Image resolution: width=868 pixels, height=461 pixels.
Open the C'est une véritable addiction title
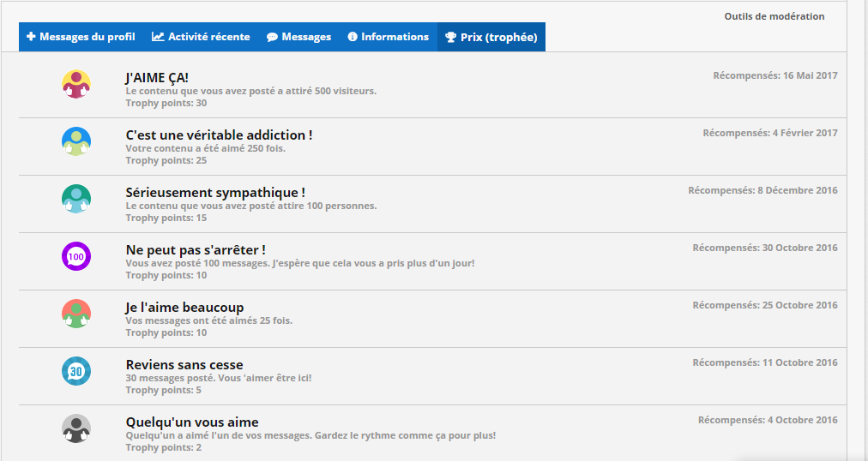219,135
